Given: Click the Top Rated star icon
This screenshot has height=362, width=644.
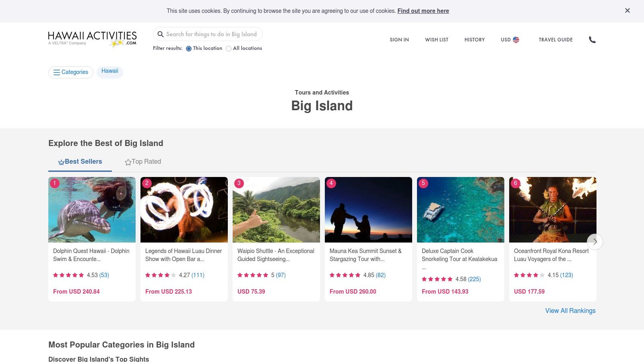Looking at the screenshot, I should pyautogui.click(x=128, y=162).
